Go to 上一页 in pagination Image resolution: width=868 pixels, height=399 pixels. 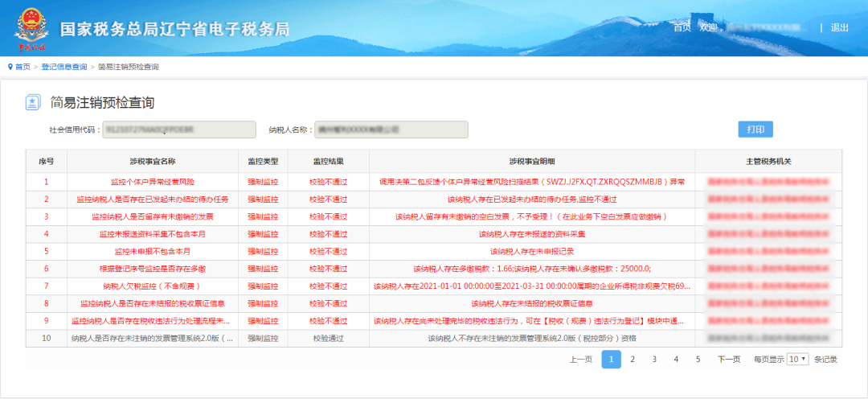coord(581,359)
